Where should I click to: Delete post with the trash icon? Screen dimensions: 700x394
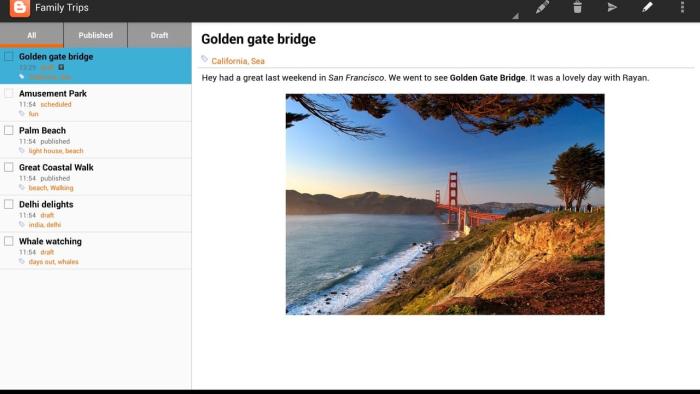577,7
